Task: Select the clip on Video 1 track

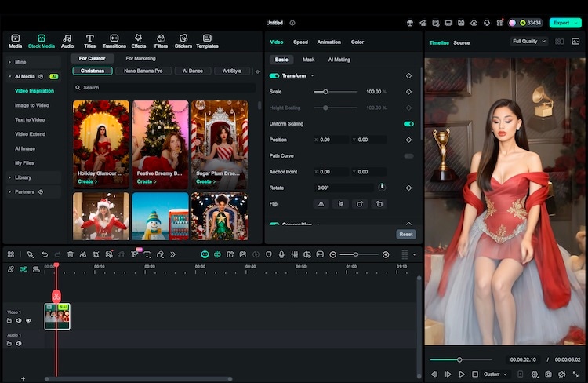Action: 57,316
